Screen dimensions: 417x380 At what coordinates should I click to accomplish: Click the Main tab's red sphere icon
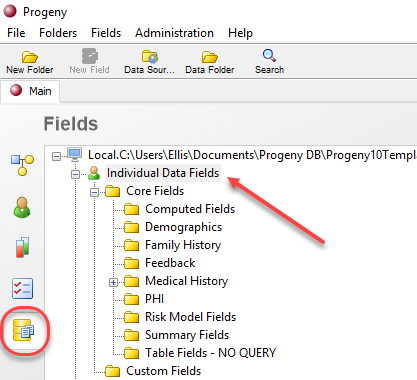(x=16, y=90)
